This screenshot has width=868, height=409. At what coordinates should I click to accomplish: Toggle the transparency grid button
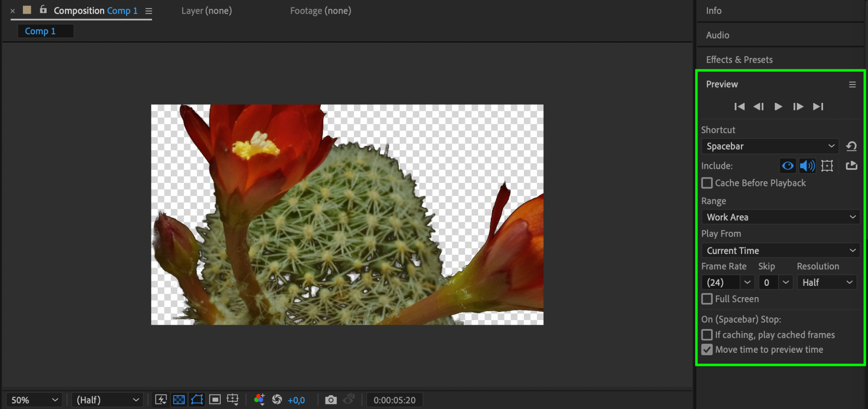179,400
